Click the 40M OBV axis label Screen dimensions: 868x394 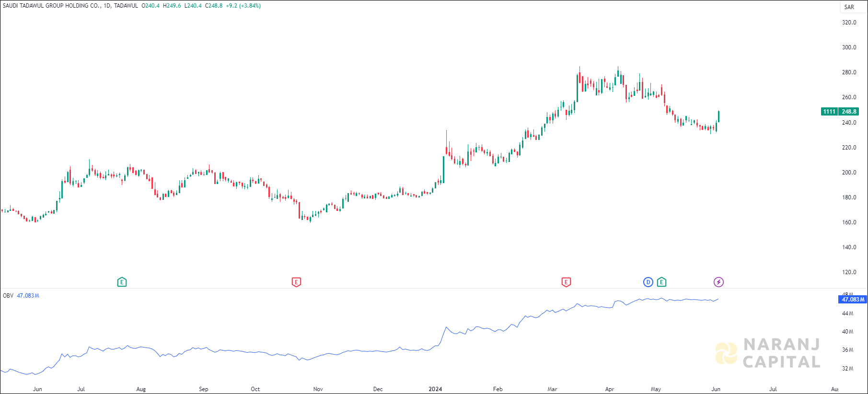click(x=848, y=332)
